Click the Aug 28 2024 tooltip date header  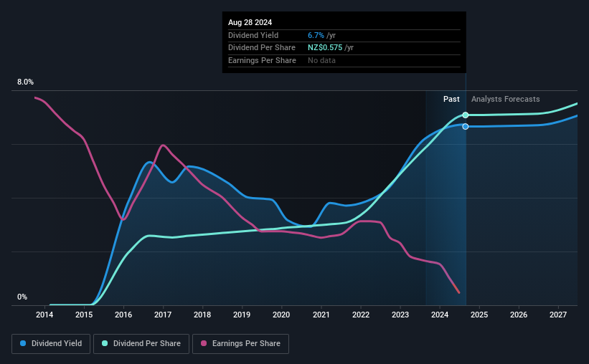pyautogui.click(x=250, y=22)
